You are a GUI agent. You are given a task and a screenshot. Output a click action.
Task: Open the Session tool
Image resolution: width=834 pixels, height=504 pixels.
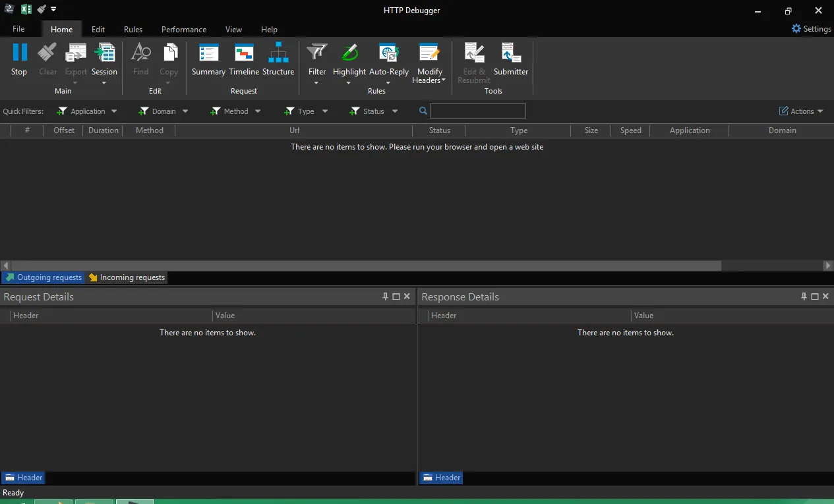point(104,63)
